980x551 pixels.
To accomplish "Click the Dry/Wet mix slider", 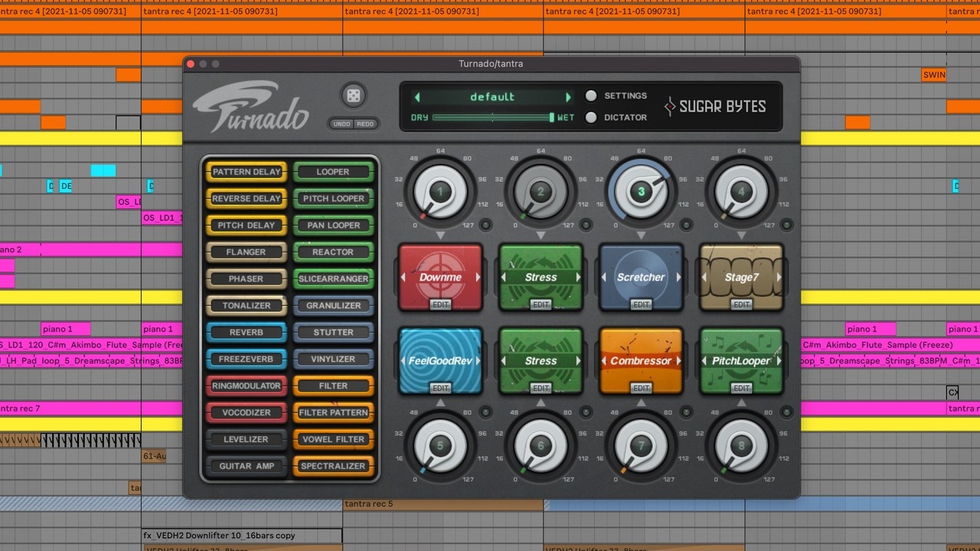I will point(493,117).
